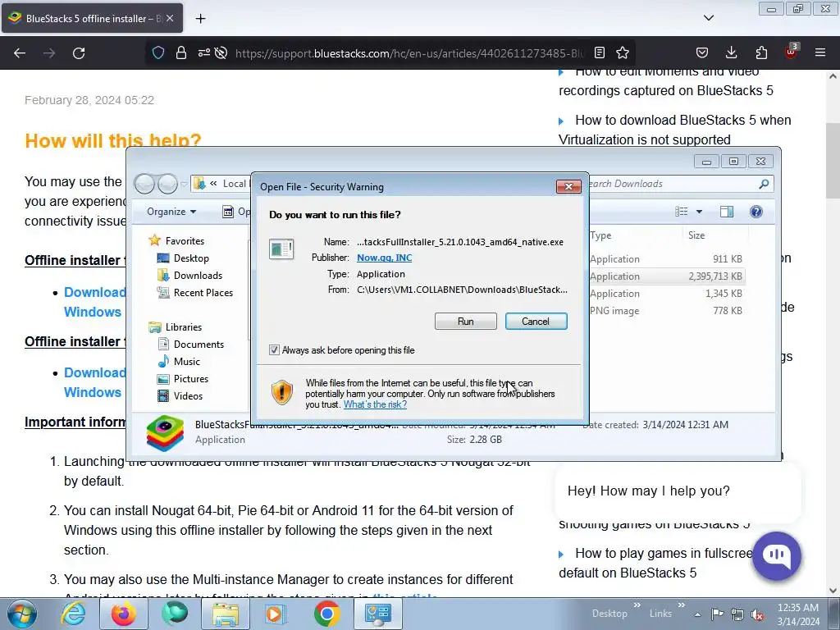Toggle reader view in address bar
This screenshot has width=840, height=630.
pos(600,52)
